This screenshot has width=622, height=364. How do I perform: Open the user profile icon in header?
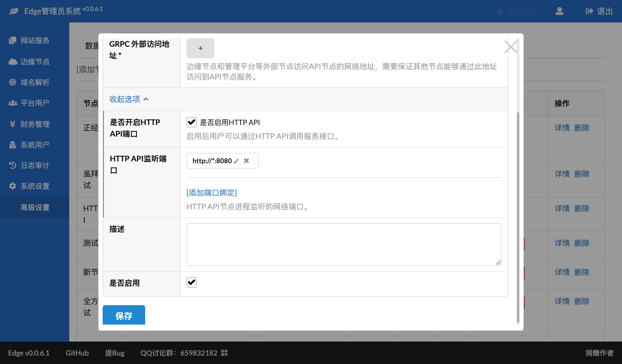coord(559,11)
